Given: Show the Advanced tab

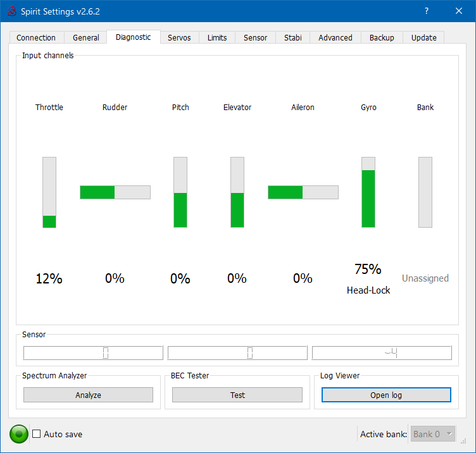Looking at the screenshot, I should (335, 37).
